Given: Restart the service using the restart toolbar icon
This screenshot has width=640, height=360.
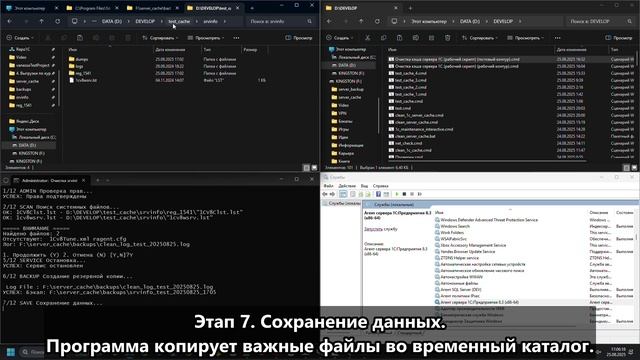Looking at the screenshot, I should pos(419,194).
